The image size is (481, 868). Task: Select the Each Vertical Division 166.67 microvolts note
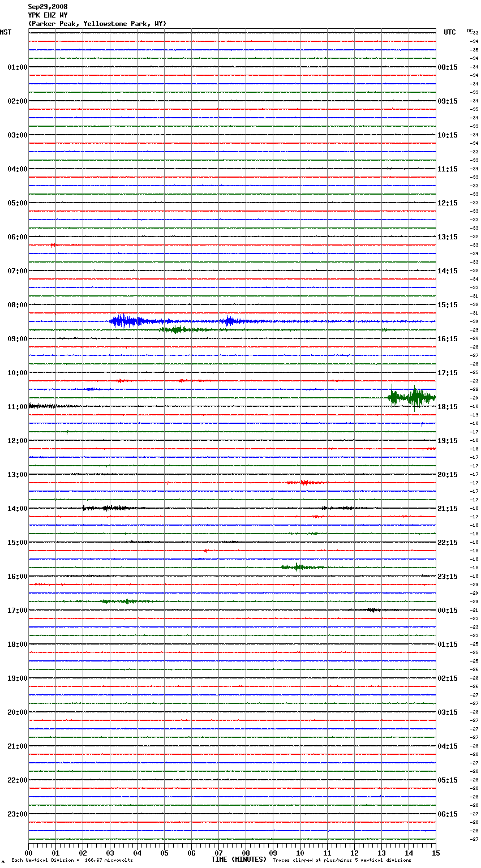[72, 861]
